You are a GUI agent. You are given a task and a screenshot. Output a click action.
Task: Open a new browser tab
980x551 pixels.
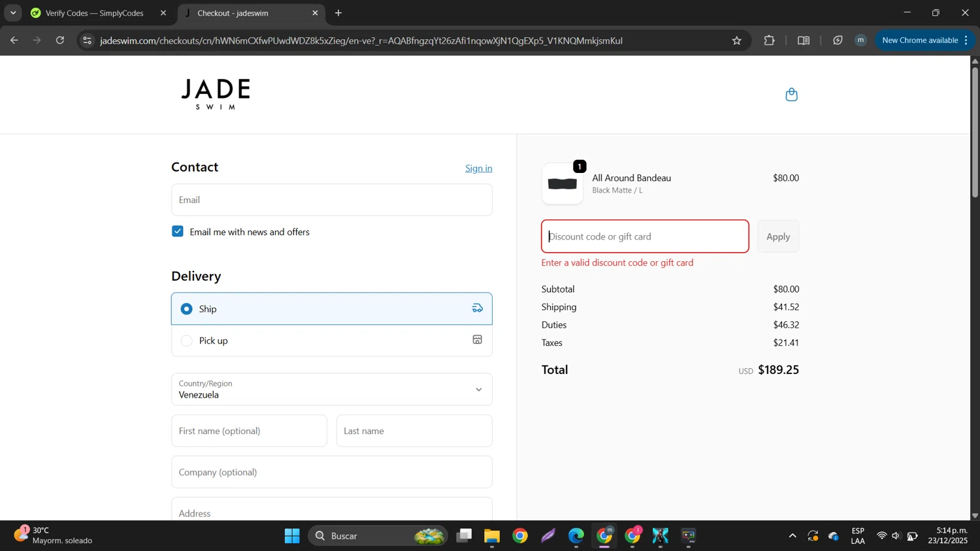tap(338, 13)
